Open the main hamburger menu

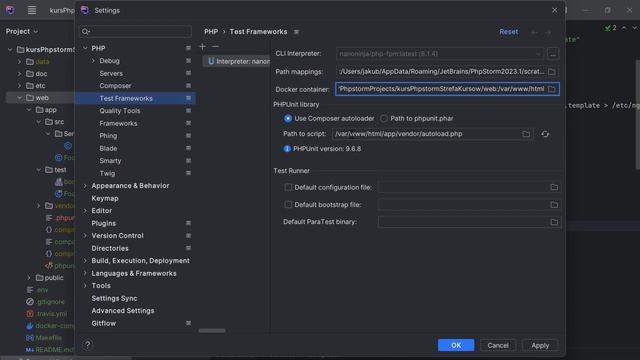[32, 10]
